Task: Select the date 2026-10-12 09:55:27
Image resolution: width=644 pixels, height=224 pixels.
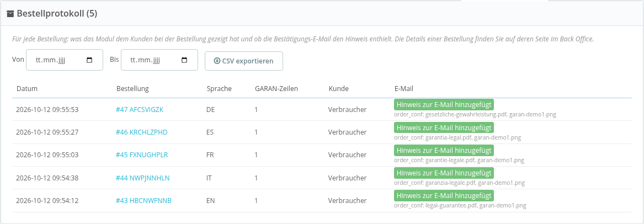Action: coord(47,132)
